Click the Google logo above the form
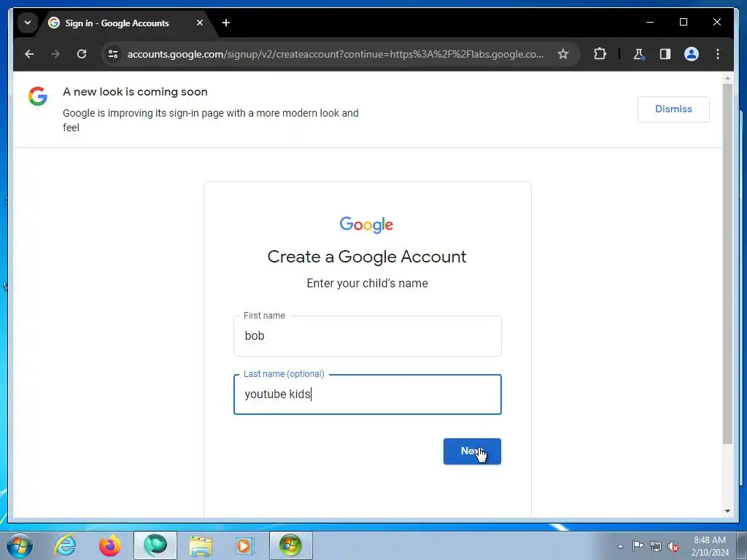Image resolution: width=747 pixels, height=560 pixels. [x=366, y=225]
